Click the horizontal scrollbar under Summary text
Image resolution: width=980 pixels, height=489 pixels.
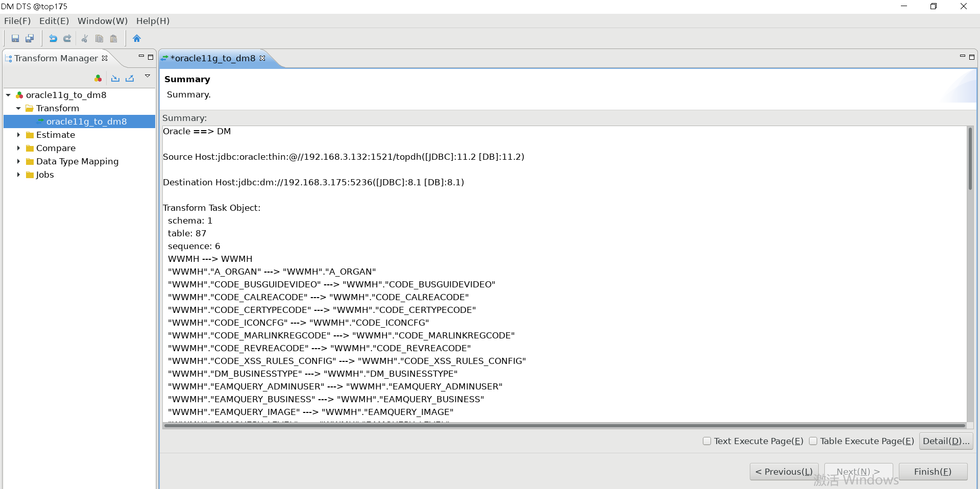point(565,425)
